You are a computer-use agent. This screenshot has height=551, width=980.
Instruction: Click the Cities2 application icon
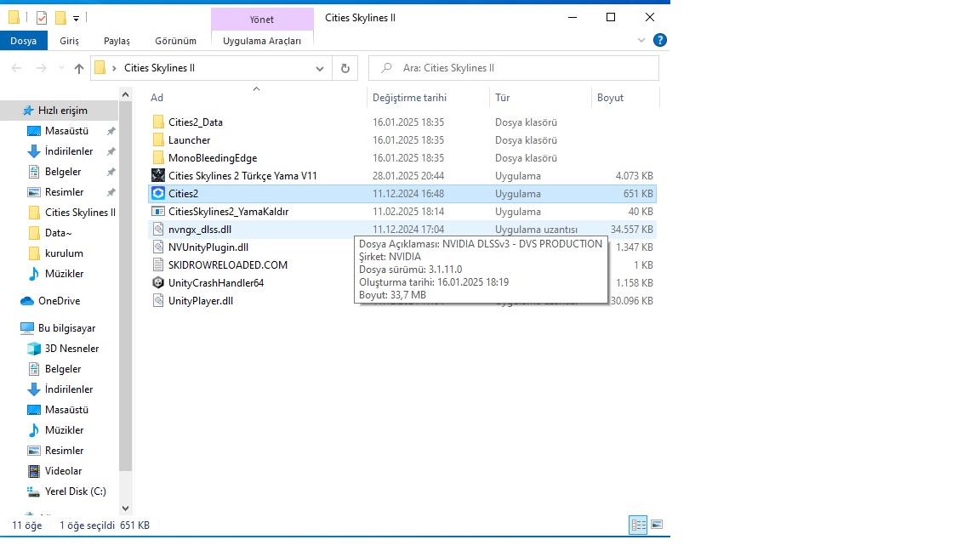[x=158, y=194]
